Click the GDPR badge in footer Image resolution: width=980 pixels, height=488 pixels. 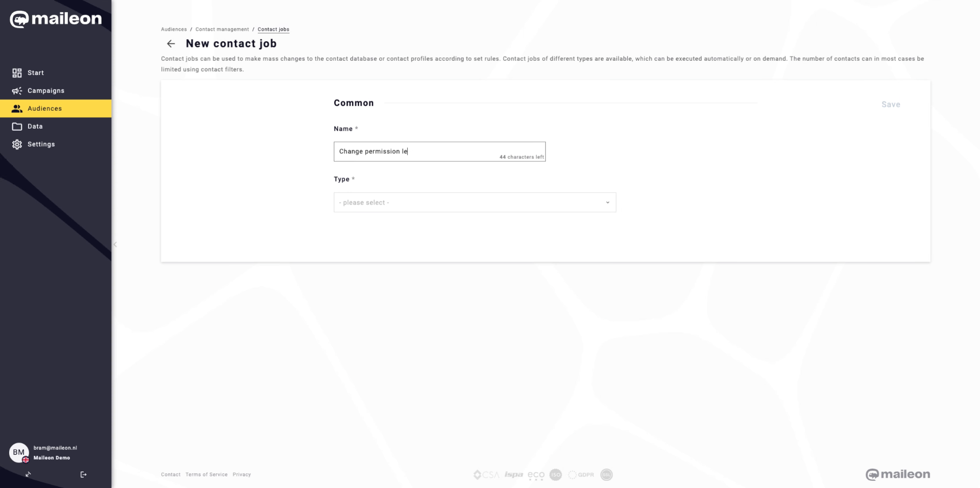[581, 475]
